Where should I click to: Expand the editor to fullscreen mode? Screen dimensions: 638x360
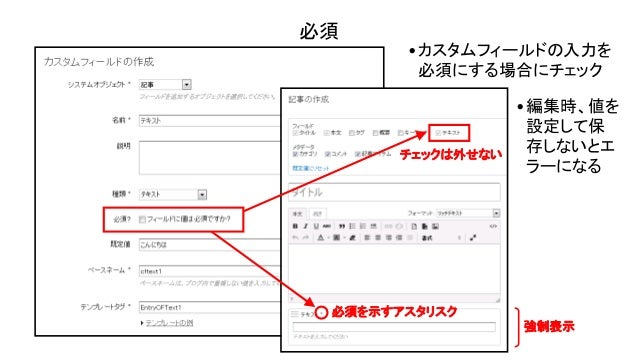click(473, 238)
